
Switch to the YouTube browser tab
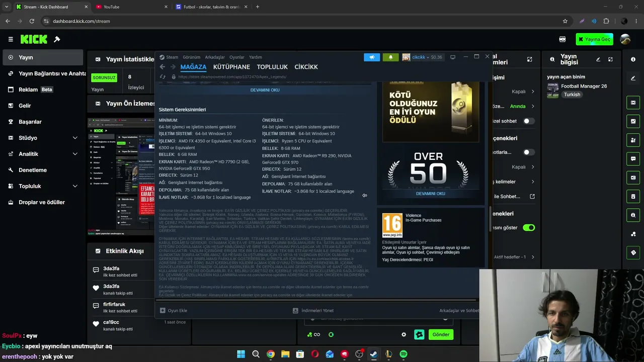[131, 7]
